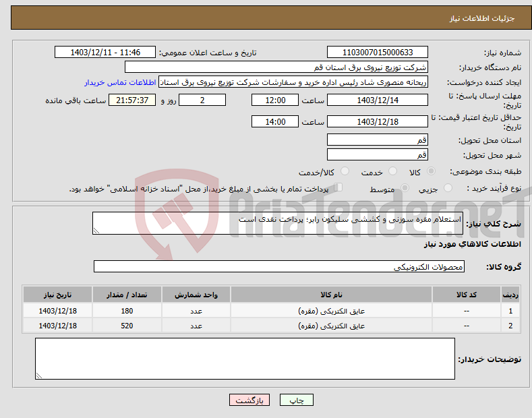Select the خدمت radio button
This screenshot has width=532, height=418.
pyautogui.click(x=392, y=171)
